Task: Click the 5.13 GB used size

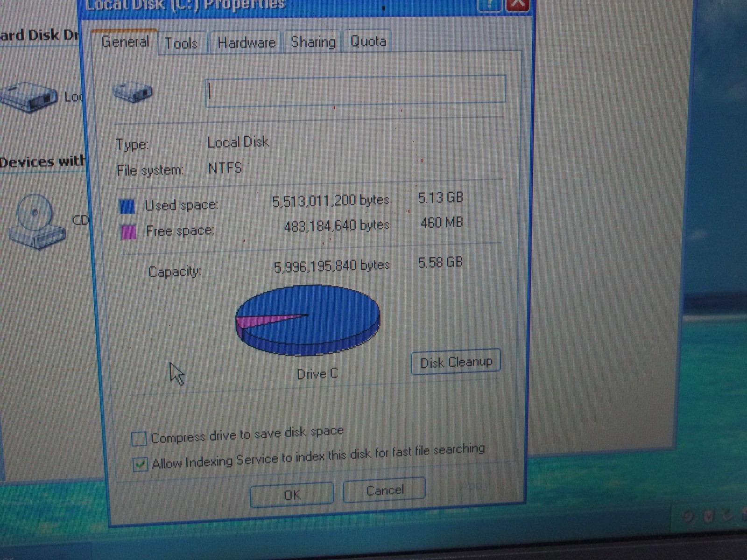Action: (440, 198)
